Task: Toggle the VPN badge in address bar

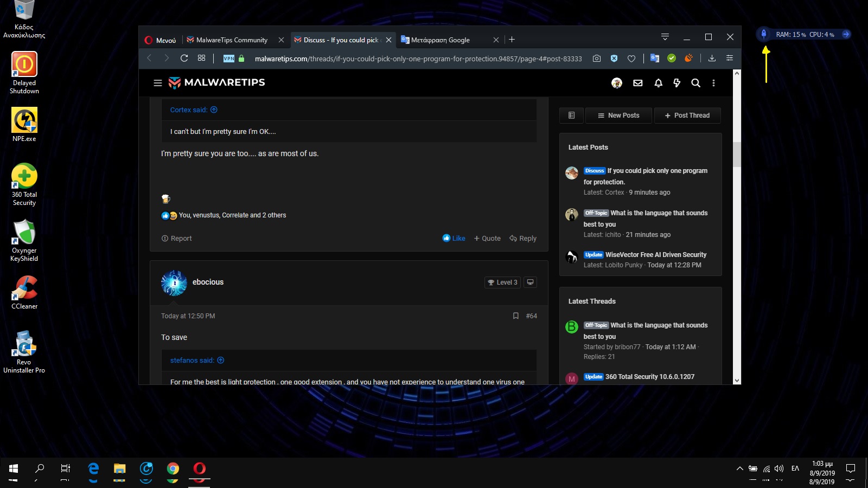Action: [x=229, y=59]
